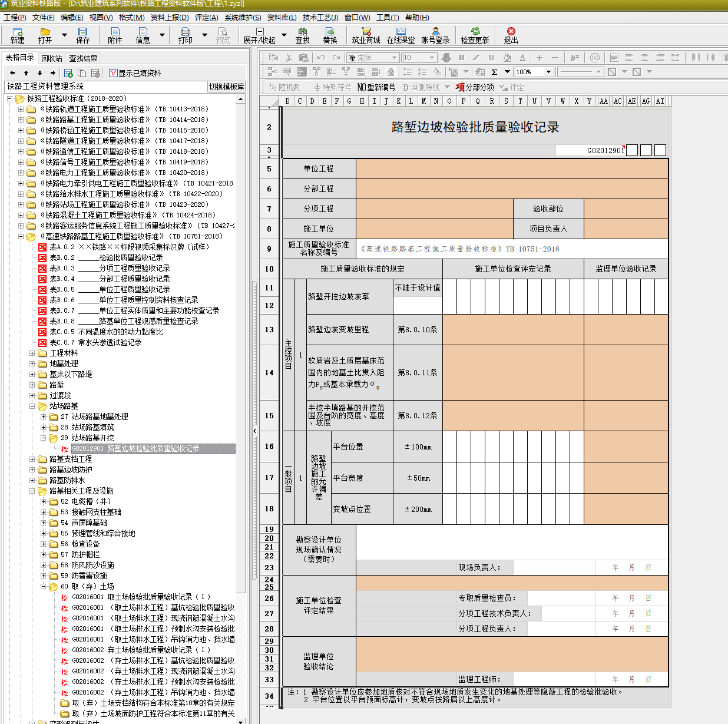Click the 特殊符号 button
Image resolution: width=728 pixels, height=724 pixels.
pyautogui.click(x=332, y=87)
